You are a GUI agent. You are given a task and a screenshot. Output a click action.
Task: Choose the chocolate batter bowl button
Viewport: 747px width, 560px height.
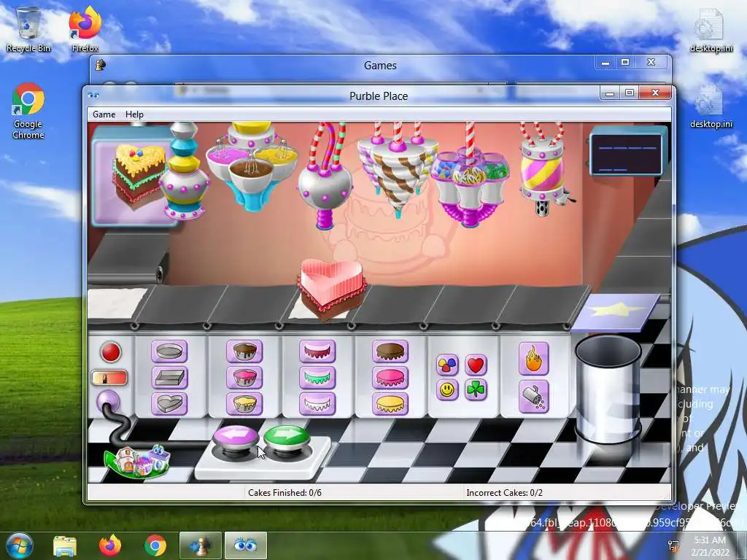click(x=244, y=352)
